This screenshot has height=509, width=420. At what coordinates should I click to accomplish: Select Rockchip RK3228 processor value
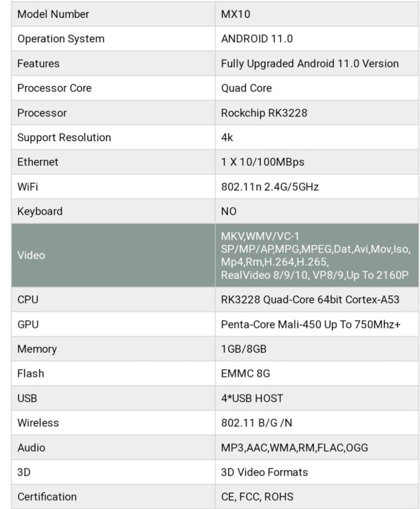tap(264, 113)
